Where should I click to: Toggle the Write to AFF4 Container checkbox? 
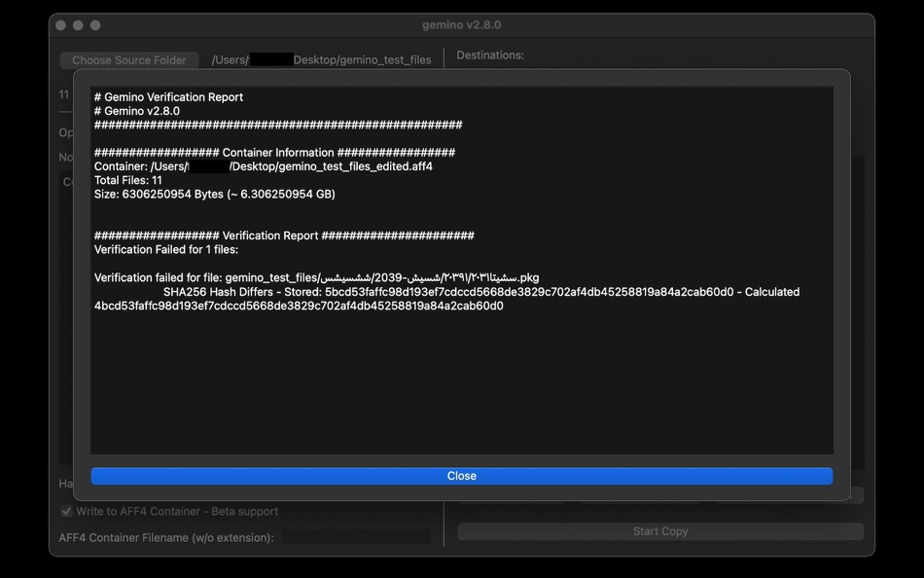pos(66,512)
